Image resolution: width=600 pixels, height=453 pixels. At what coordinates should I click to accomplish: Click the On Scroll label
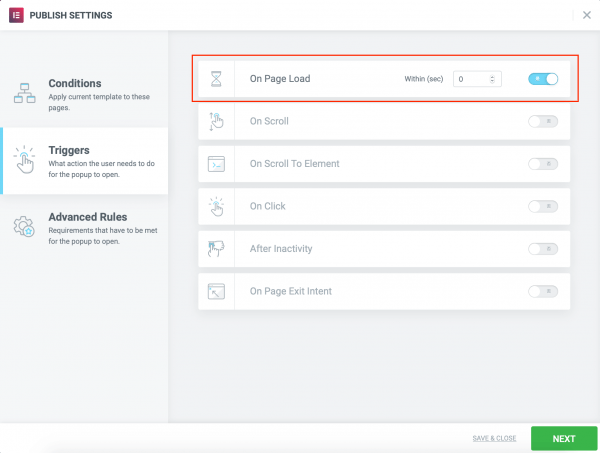tap(269, 121)
